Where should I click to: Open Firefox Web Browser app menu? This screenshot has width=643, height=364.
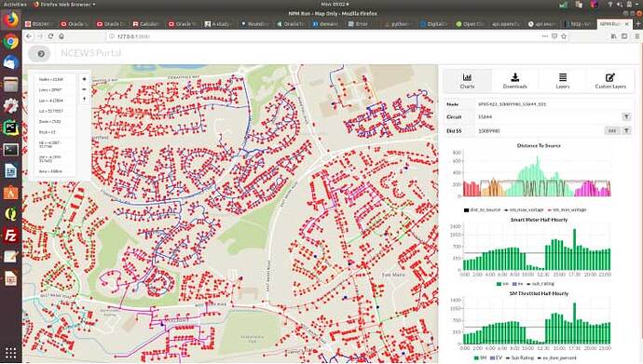pyautogui.click(x=64, y=4)
